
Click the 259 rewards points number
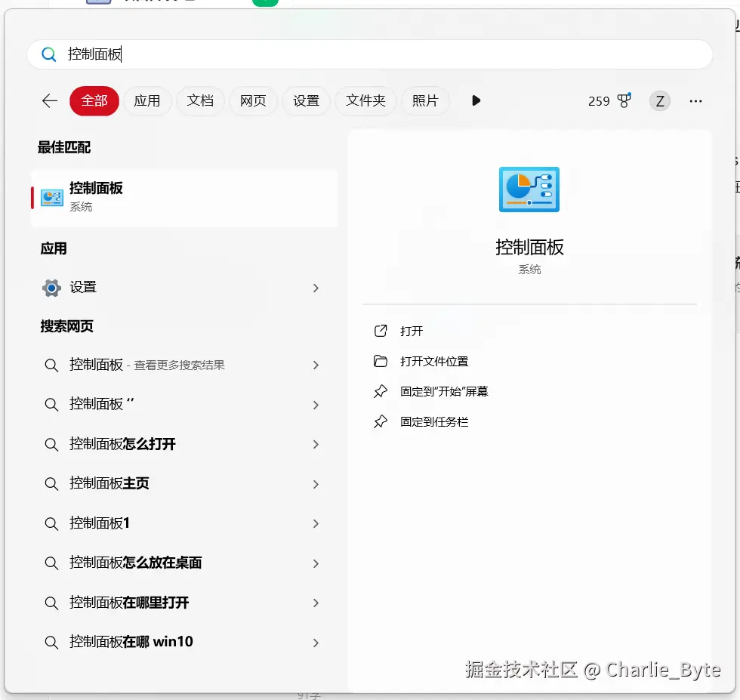point(598,101)
